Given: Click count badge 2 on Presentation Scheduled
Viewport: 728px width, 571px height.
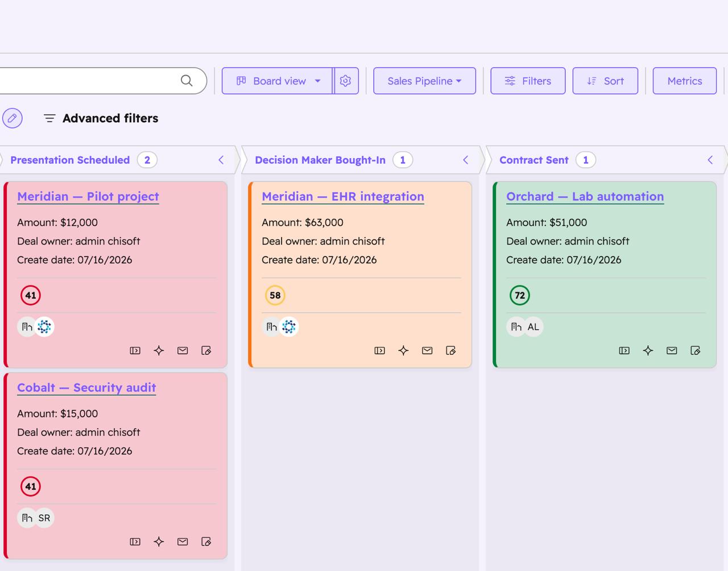Looking at the screenshot, I should coord(147,160).
